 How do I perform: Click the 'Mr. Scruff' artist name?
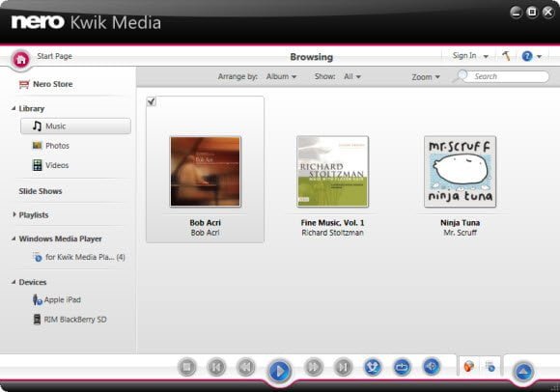[x=460, y=233]
